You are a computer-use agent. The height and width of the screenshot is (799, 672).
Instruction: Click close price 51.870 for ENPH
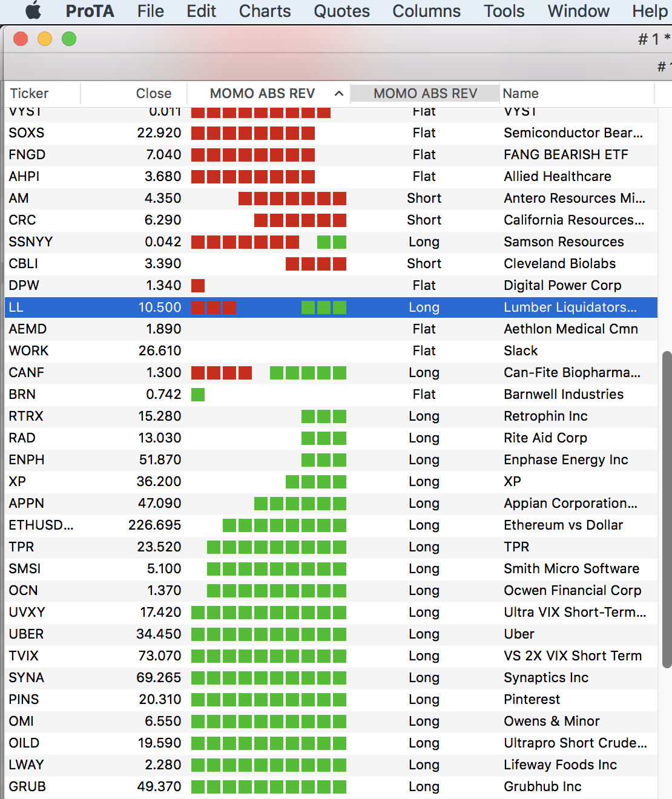tap(160, 460)
